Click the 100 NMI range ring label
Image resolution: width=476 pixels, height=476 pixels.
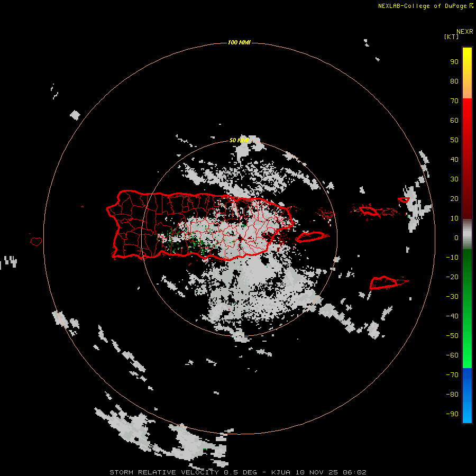point(239,42)
